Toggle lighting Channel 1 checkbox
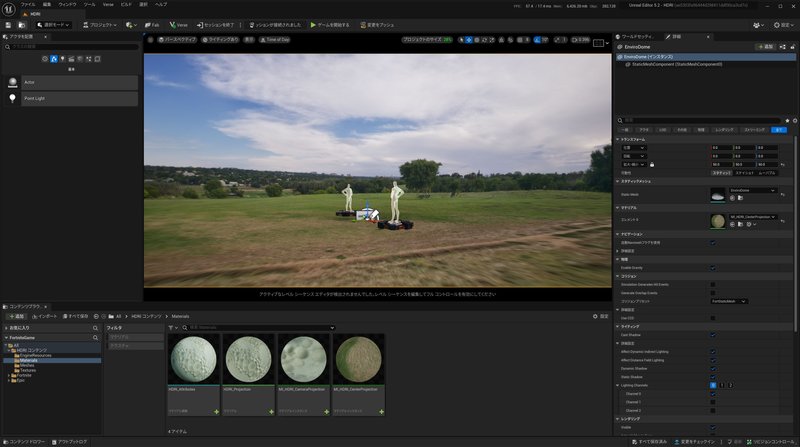Screen dimensions: 800x447 [712, 402]
